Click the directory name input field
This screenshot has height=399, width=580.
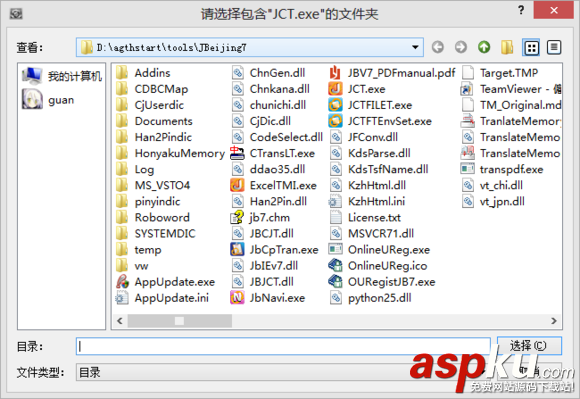(x=283, y=346)
